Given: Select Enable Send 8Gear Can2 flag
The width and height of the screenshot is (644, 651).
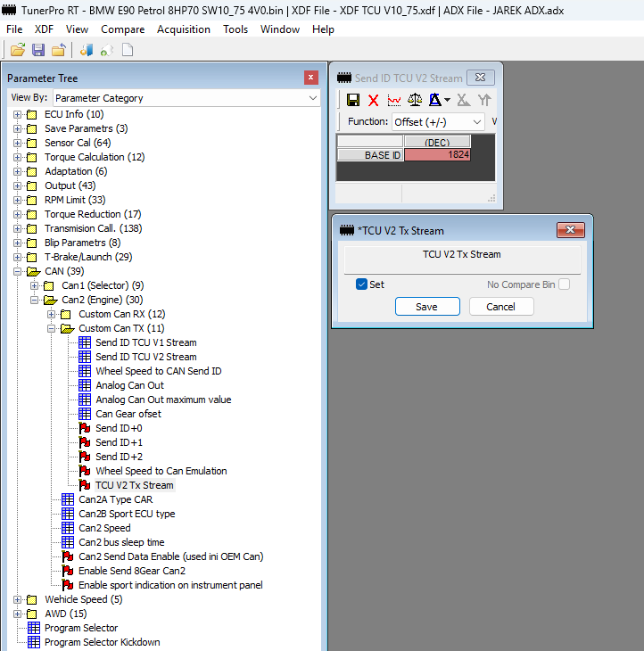Looking at the screenshot, I should click(131, 571).
